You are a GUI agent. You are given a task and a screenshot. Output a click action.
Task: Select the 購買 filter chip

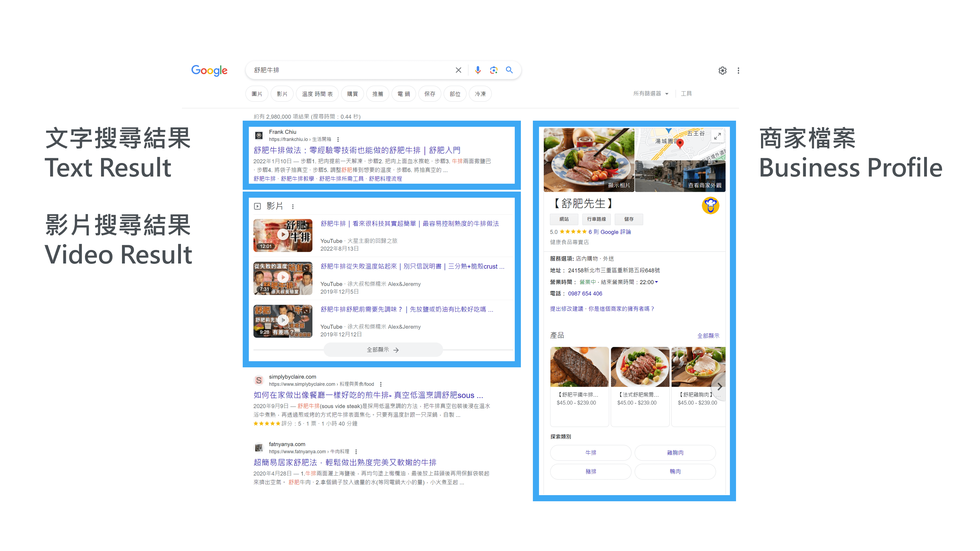(x=352, y=94)
